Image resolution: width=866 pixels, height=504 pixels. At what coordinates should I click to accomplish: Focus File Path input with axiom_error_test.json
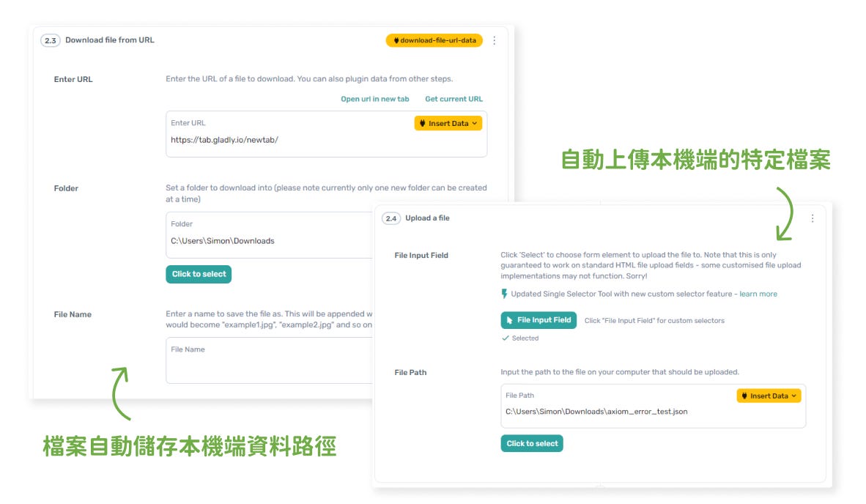653,406
